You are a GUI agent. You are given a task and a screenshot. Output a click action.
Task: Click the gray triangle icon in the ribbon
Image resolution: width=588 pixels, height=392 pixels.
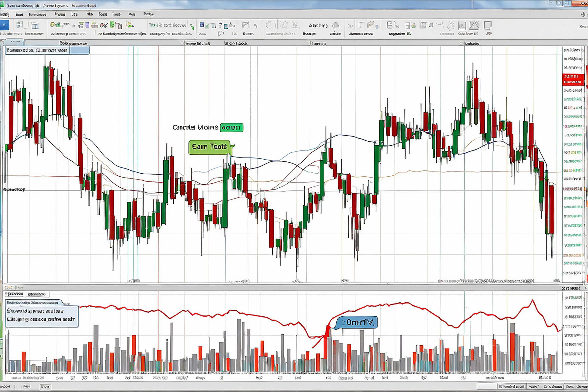(x=474, y=25)
